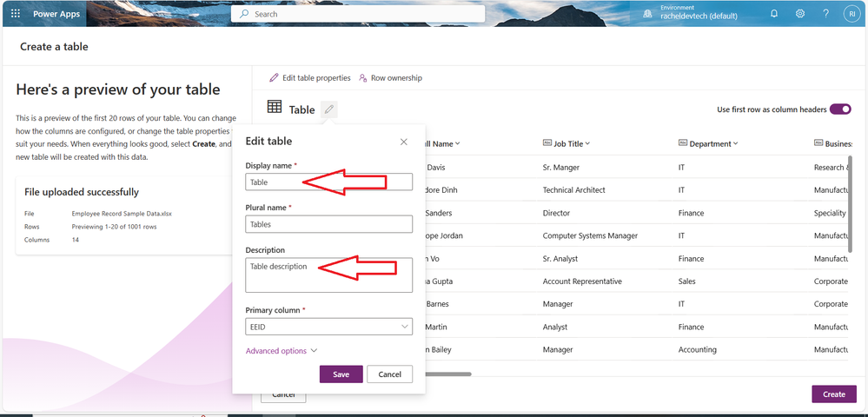Click Cancel in Edit table dialog
868x417 pixels.
[390, 374]
